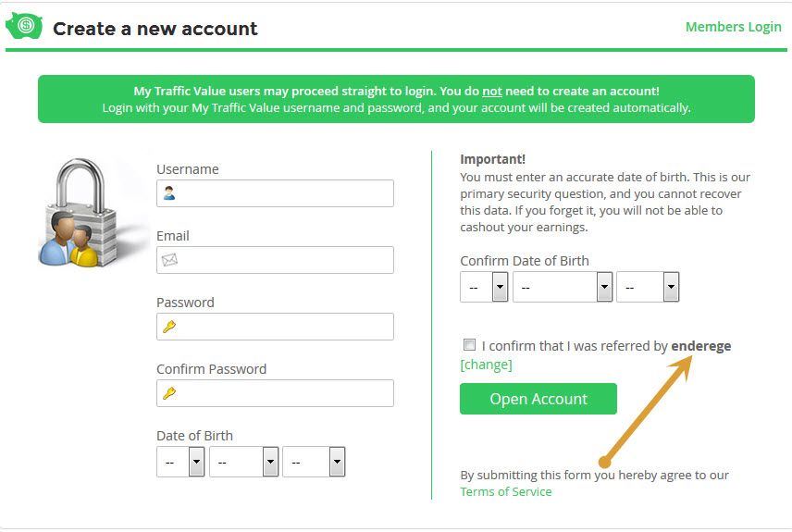Open the last Date of Birth dropdown

click(x=314, y=462)
